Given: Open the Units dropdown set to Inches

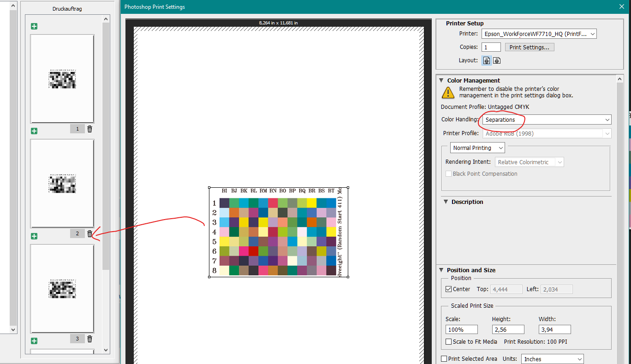Looking at the screenshot, I should 552,359.
